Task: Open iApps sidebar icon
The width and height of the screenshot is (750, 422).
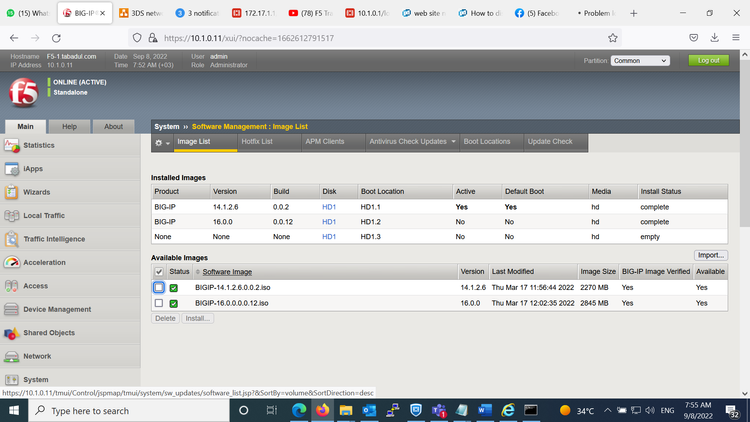Action: tap(11, 169)
